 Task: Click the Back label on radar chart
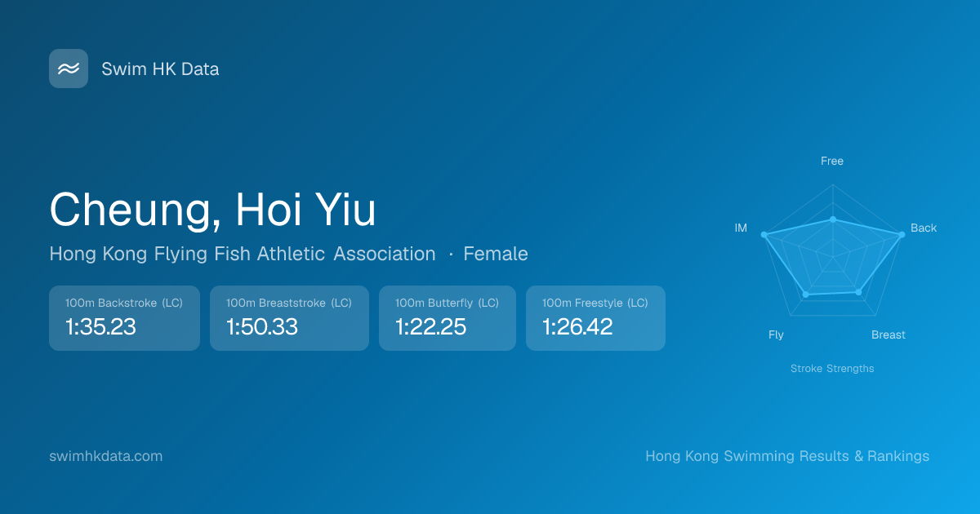click(924, 228)
